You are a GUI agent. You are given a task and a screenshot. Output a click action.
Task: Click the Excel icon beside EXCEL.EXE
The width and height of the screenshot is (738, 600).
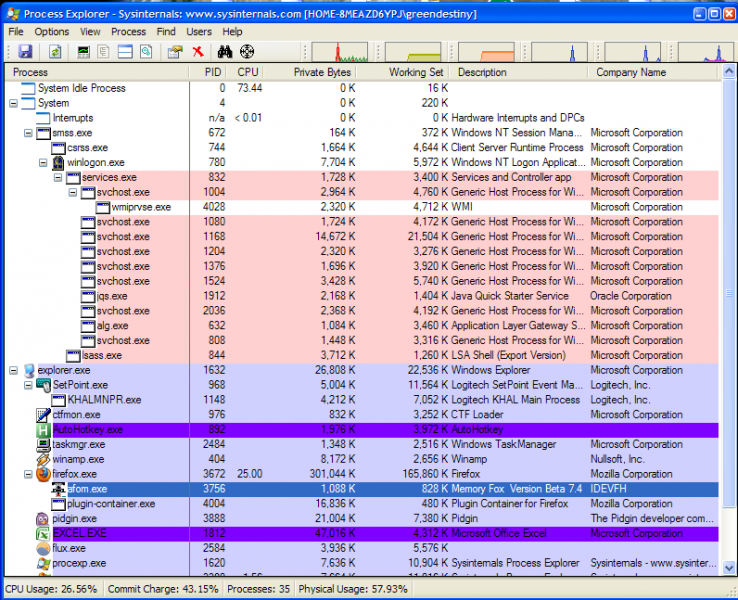[42, 534]
